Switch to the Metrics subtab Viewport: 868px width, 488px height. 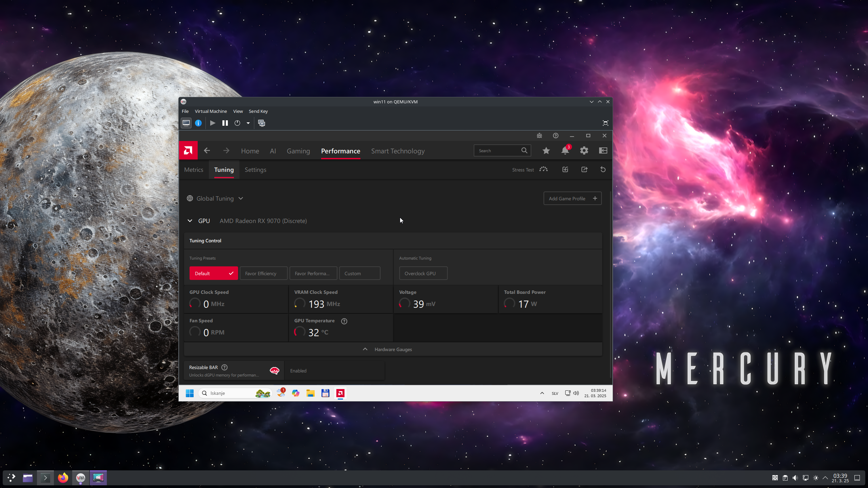[194, 169]
